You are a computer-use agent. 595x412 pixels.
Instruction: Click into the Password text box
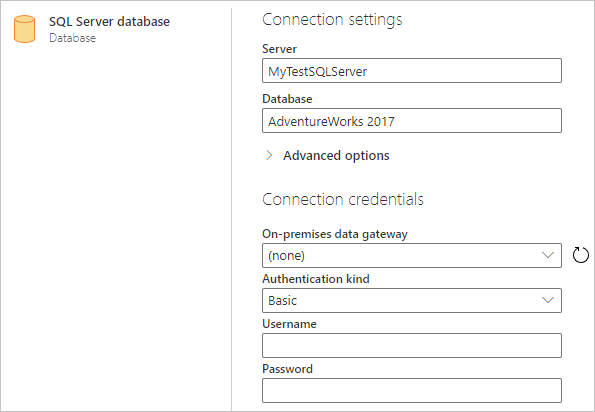tap(412, 390)
